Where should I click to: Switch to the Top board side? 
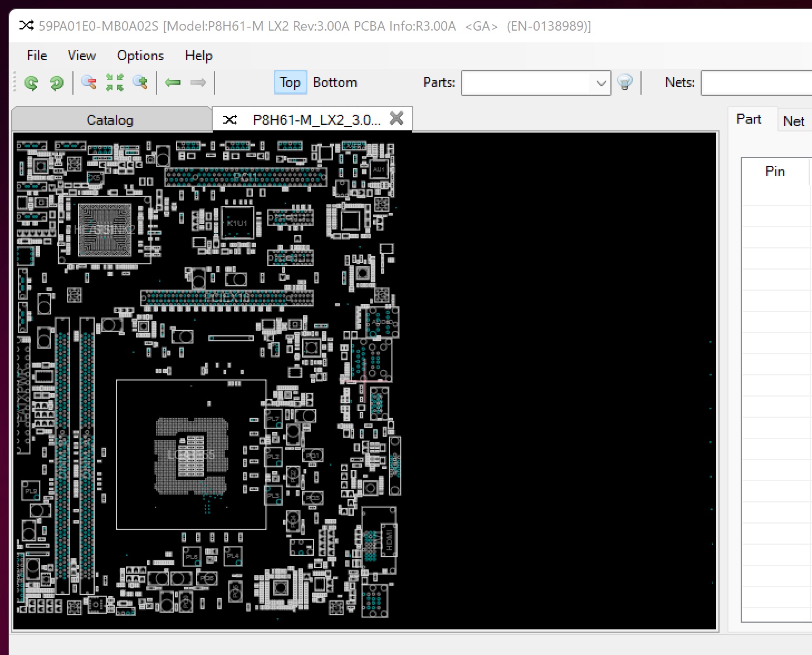[x=290, y=82]
